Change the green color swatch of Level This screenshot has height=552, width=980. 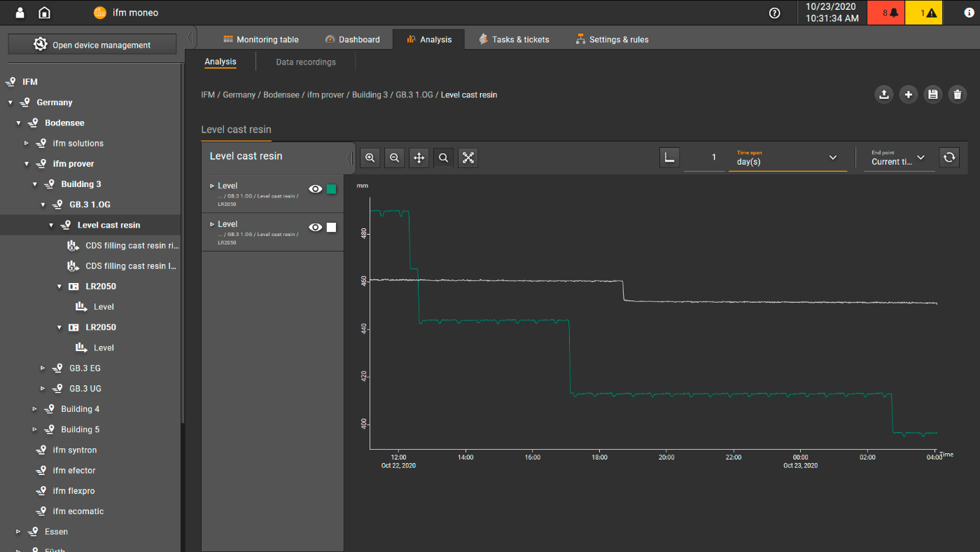coord(331,188)
